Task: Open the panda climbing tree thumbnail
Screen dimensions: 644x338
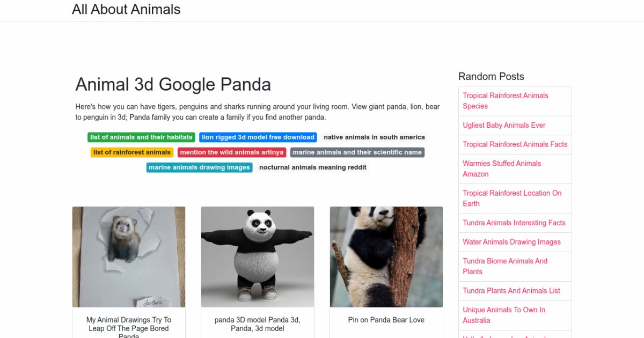Action: coord(386,256)
